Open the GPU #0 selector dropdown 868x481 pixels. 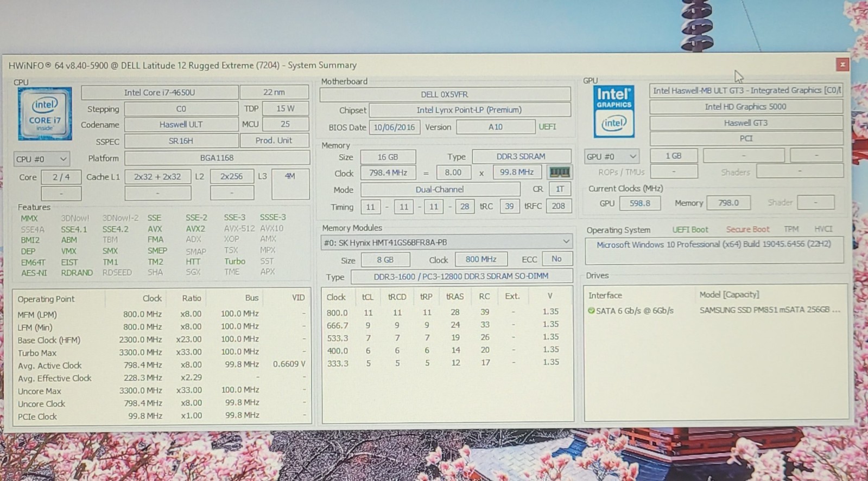point(611,156)
